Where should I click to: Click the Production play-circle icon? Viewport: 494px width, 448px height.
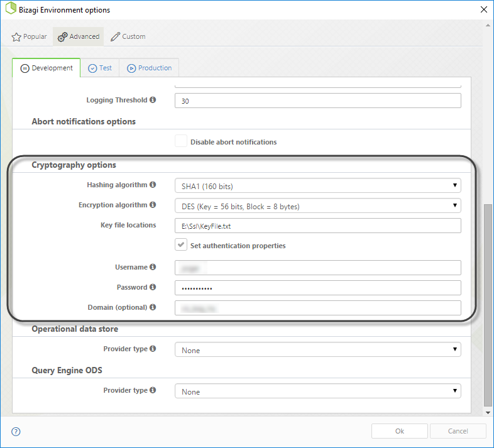131,68
